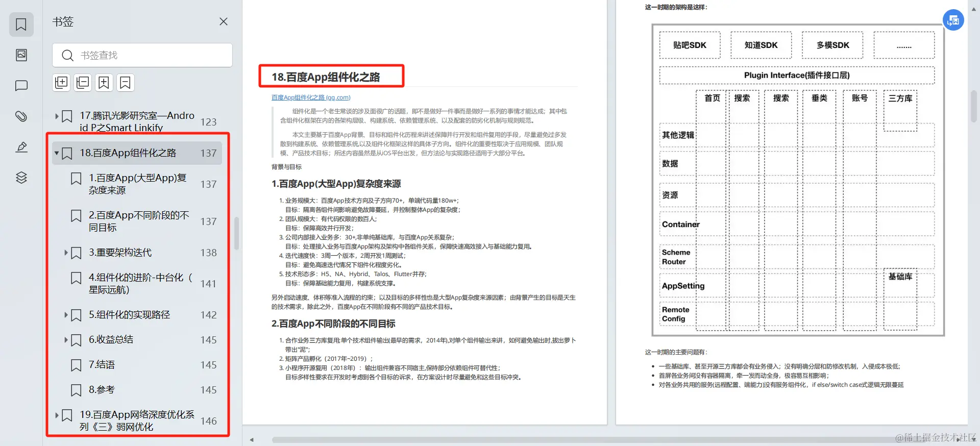Click the horizontal scrollbar left arrow

pyautogui.click(x=252, y=440)
